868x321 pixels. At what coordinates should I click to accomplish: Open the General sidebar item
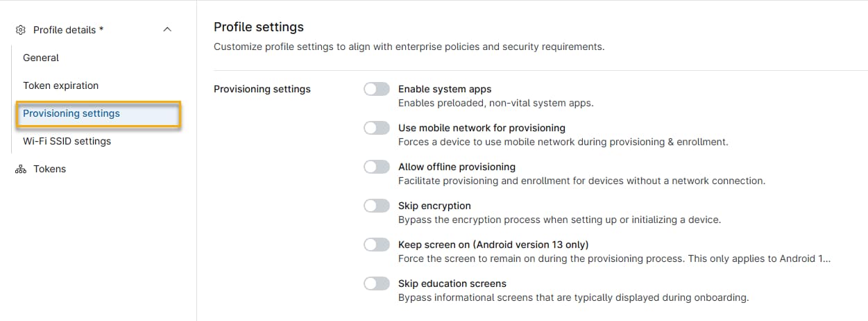coord(41,58)
